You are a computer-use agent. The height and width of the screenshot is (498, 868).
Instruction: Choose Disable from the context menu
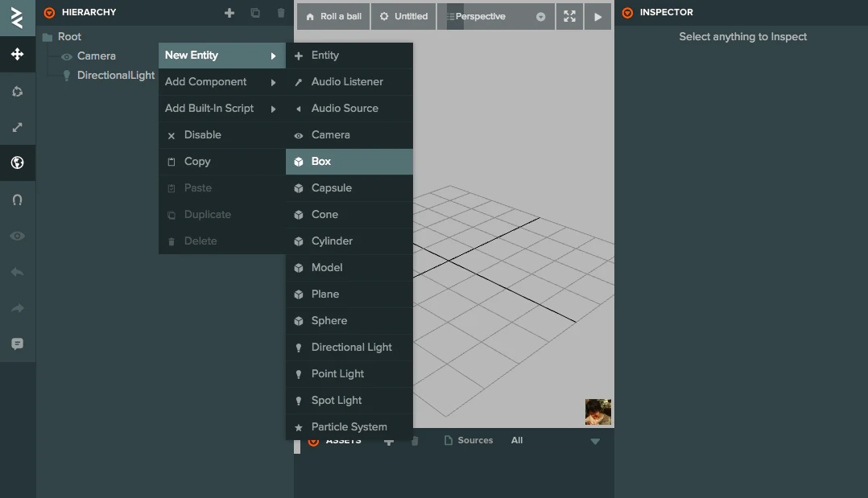(222, 135)
